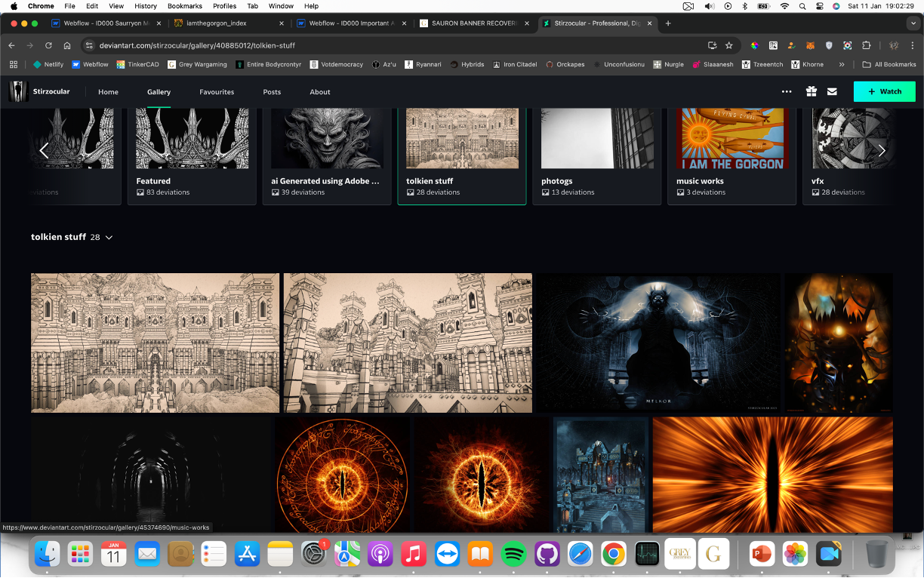Viewport: 924px width, 578px height.
Task: Open the photogs gallery folder
Action: pos(597,155)
